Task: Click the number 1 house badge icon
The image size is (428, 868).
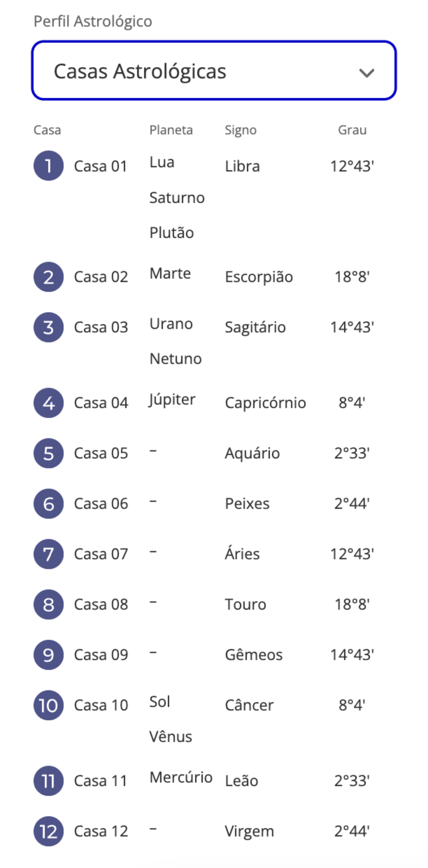Action: pos(48,166)
